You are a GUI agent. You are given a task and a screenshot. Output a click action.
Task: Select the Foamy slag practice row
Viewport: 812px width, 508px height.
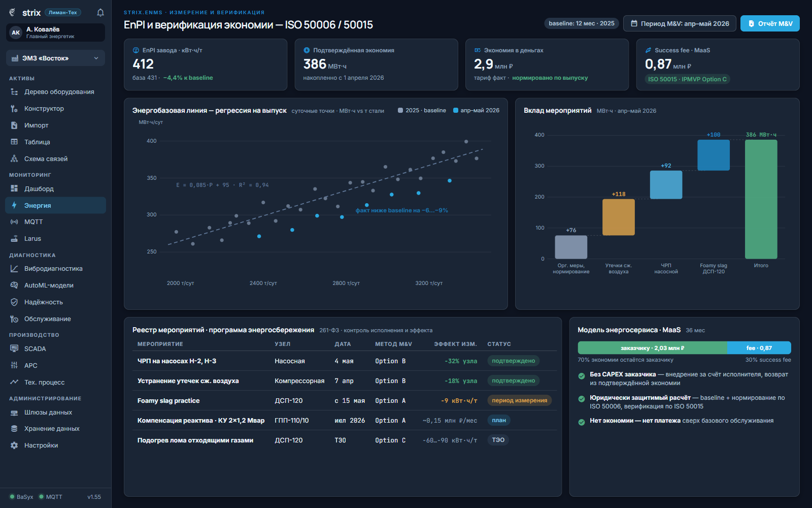(x=345, y=401)
